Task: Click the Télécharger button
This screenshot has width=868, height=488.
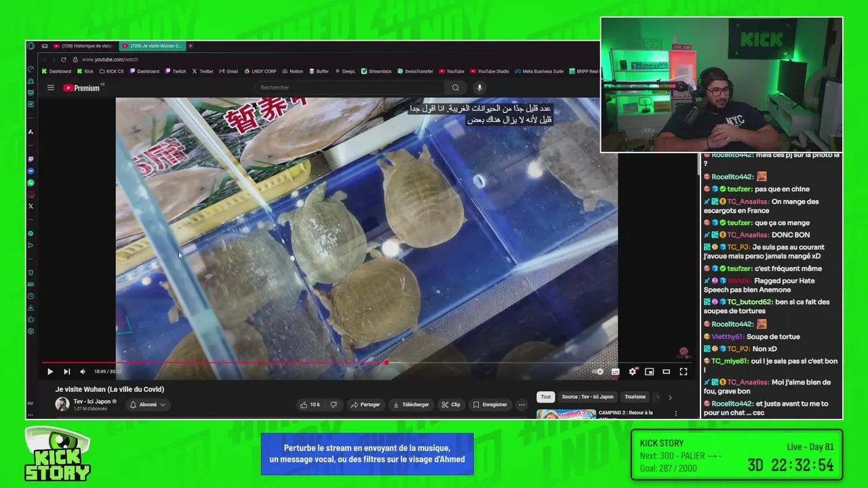Action: (411, 405)
